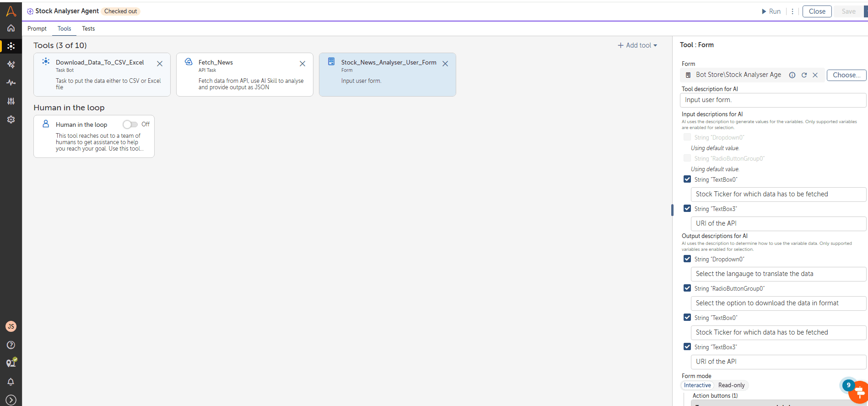Expand the sidebar with the arrow icon
Screen dimensions: 868x406
11,400
